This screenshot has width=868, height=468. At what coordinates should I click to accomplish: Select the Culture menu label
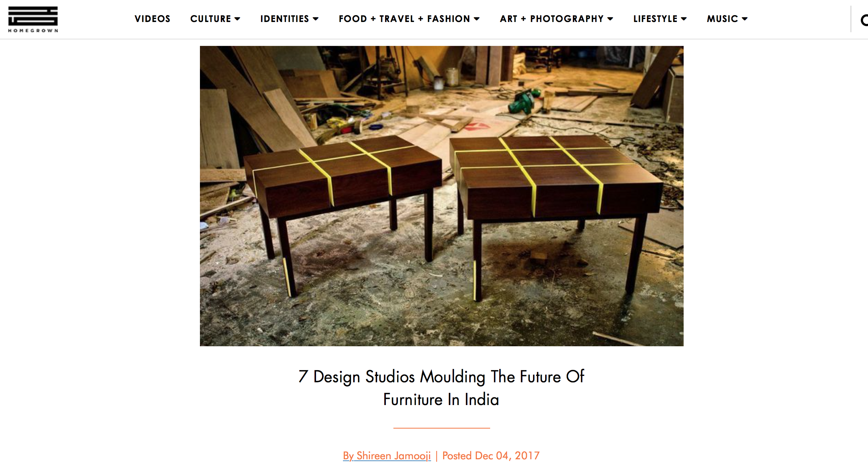coord(211,19)
